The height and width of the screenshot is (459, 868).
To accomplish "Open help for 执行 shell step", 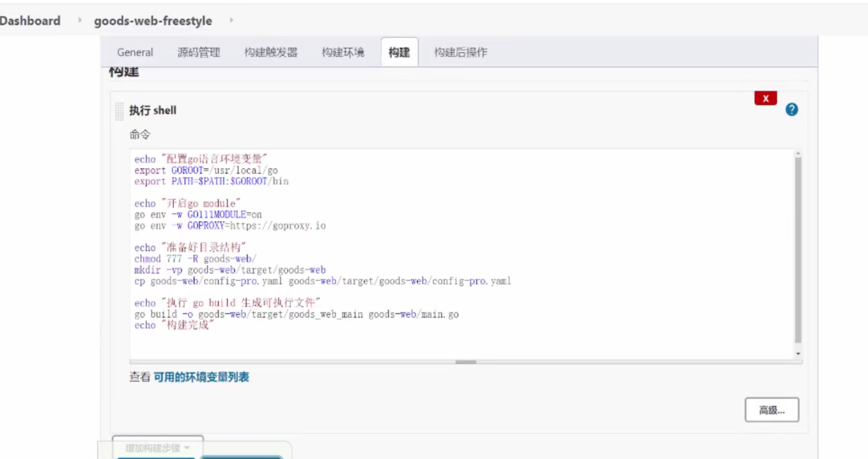I will [791, 109].
